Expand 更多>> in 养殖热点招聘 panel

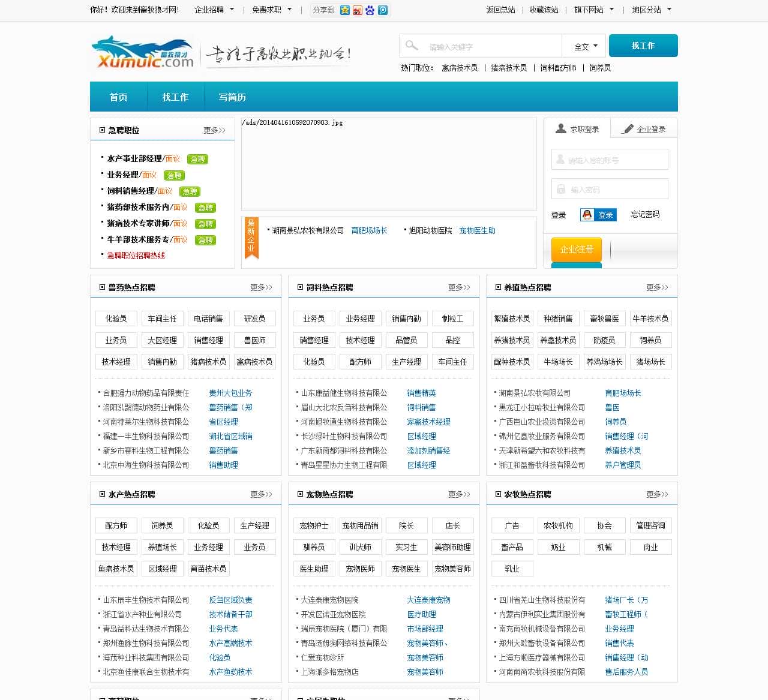pos(658,287)
